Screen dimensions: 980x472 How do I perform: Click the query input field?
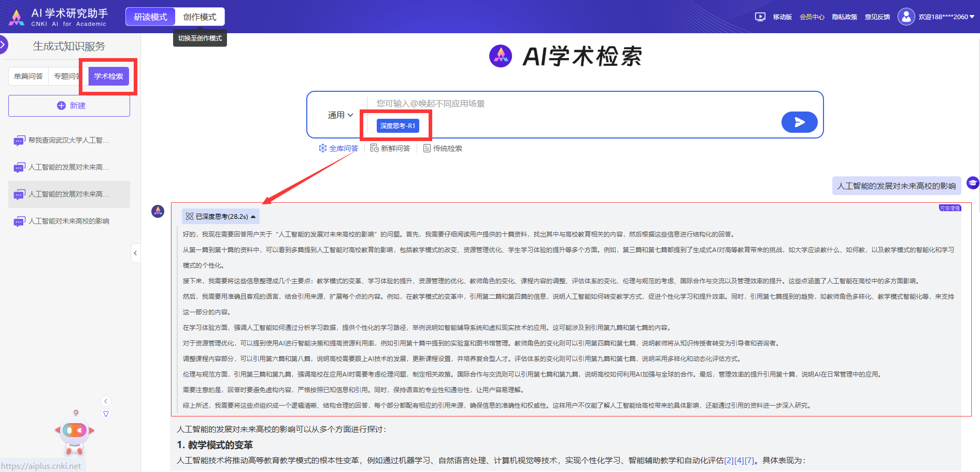tap(570, 104)
